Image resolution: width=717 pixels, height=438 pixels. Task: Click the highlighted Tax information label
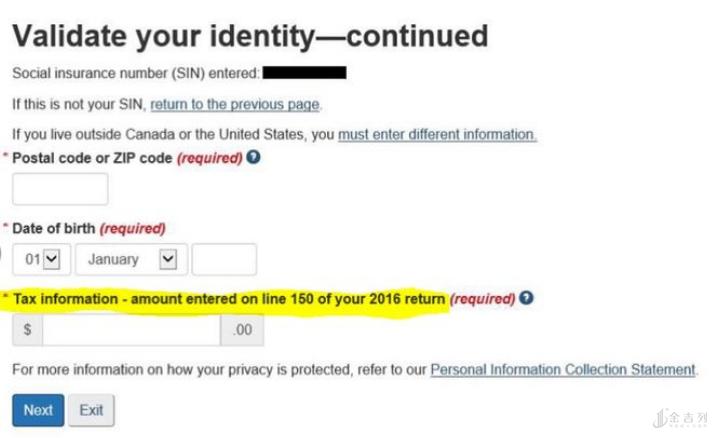(229, 299)
